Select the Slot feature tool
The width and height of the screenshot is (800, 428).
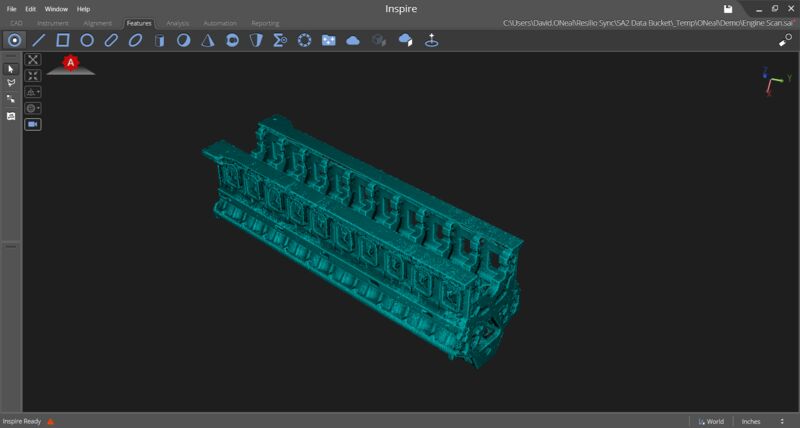(111, 40)
